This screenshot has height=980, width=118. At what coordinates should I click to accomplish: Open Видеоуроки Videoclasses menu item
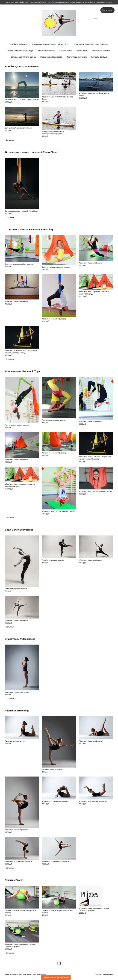(x=51, y=57)
